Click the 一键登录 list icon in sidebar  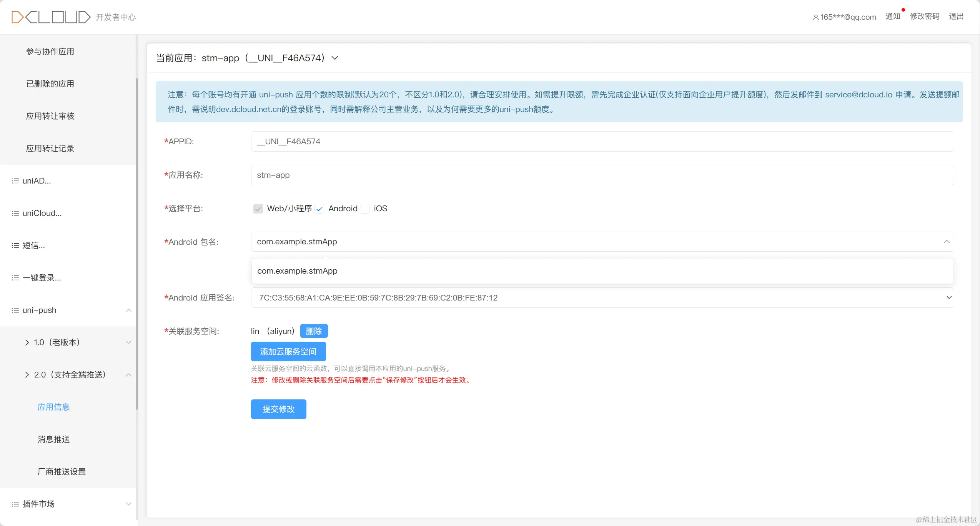[15, 278]
